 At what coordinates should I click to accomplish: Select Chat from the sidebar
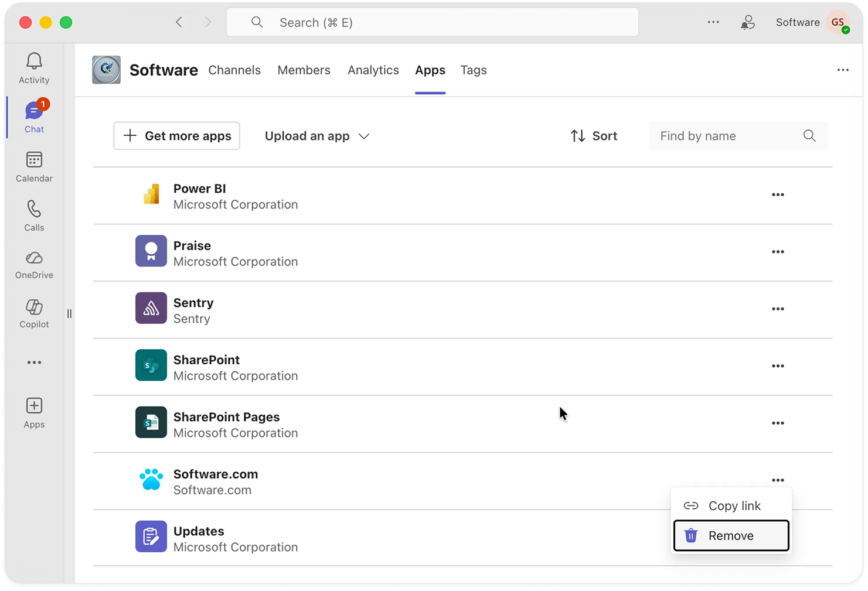33,116
